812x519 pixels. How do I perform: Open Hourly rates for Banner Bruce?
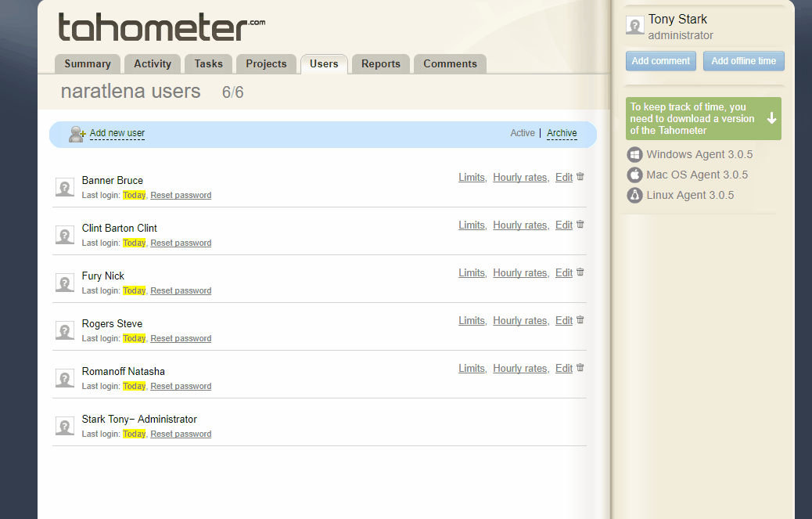(x=520, y=177)
